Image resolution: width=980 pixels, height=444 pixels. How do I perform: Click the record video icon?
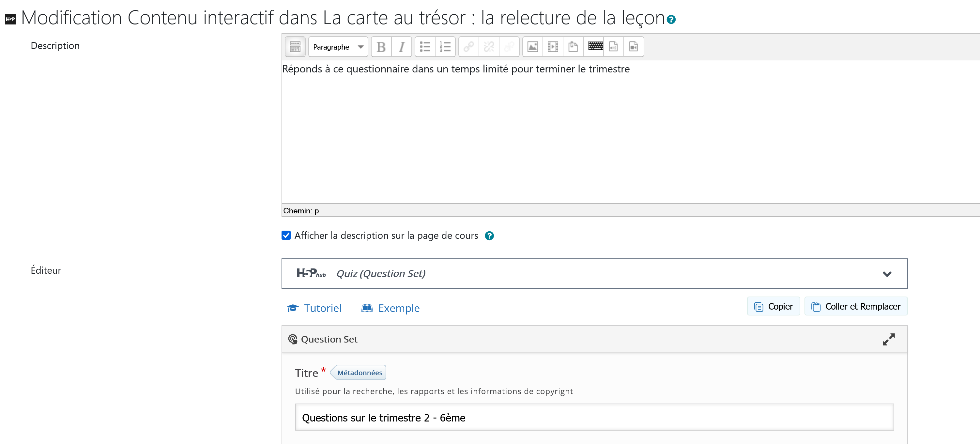pyautogui.click(x=634, y=47)
